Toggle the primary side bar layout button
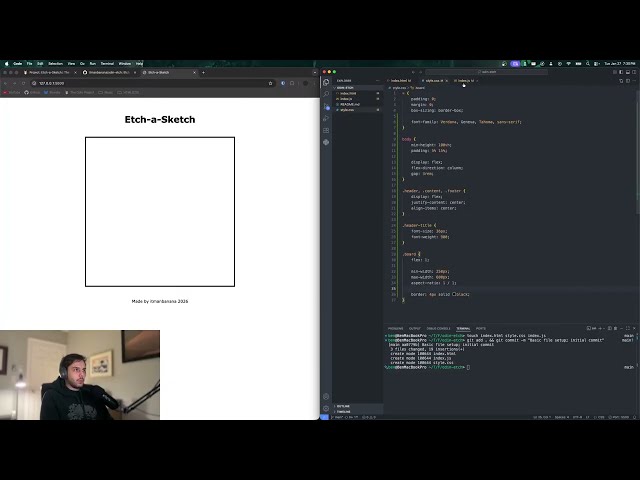Image resolution: width=640 pixels, height=480 pixels. [x=621, y=72]
